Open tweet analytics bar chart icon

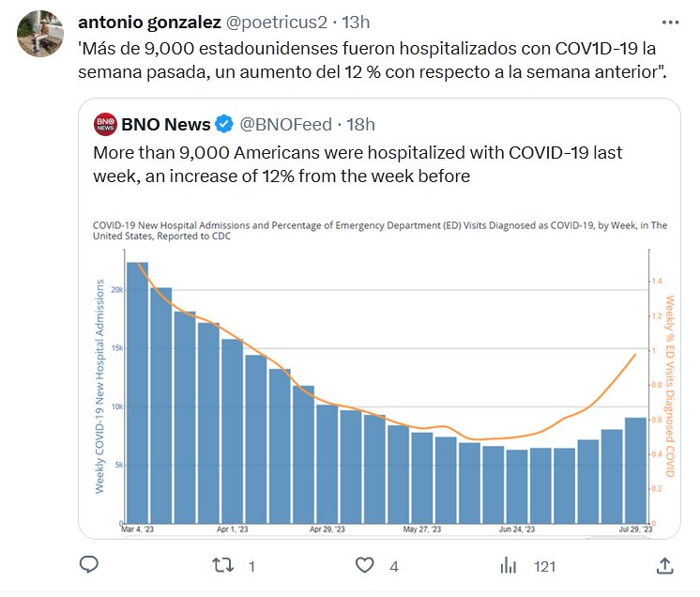coord(509,565)
